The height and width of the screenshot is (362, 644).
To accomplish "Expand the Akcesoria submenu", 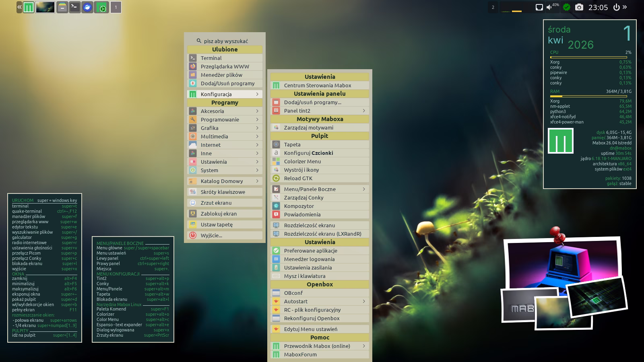I will [x=225, y=111].
